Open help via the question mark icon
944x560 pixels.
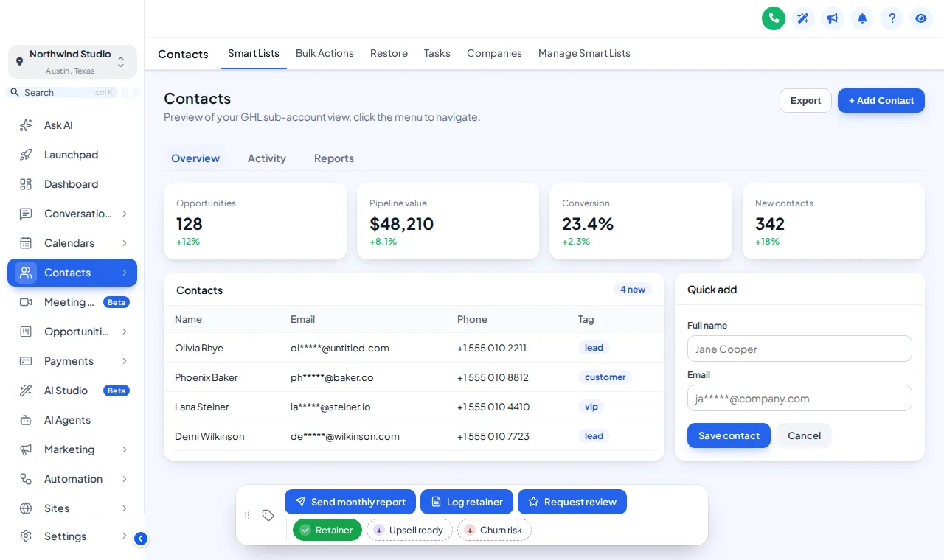[x=892, y=18]
